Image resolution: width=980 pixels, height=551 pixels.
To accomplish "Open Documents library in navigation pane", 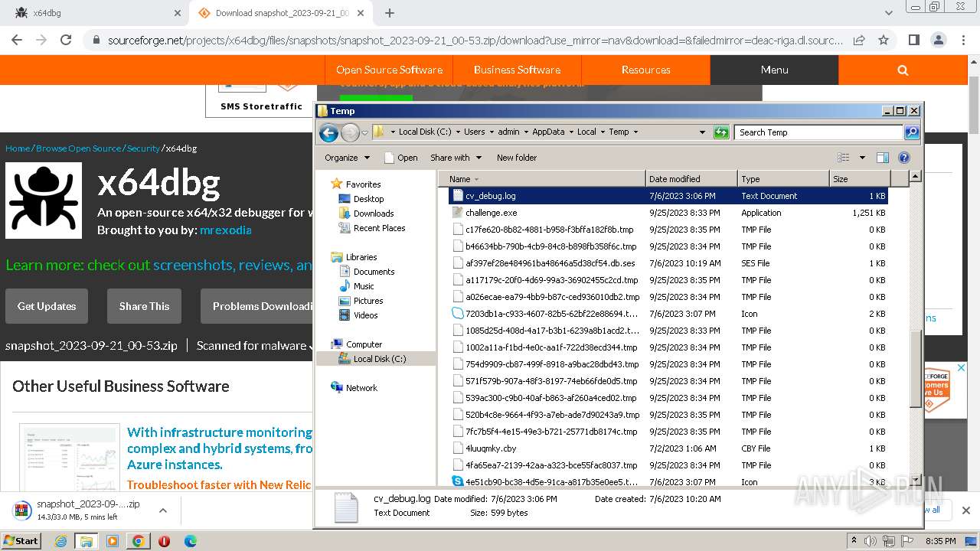I will click(x=374, y=272).
